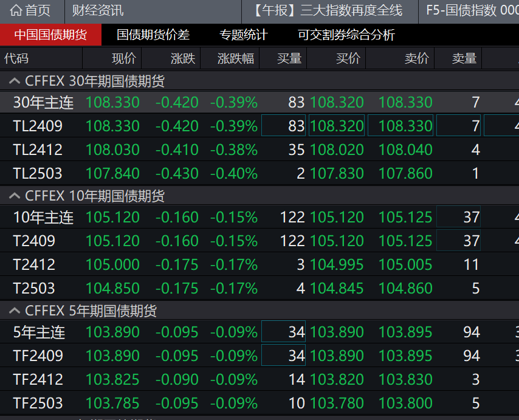Open the 财经资讯 tab
Image resolution: width=519 pixels, height=420 pixels.
point(98,10)
